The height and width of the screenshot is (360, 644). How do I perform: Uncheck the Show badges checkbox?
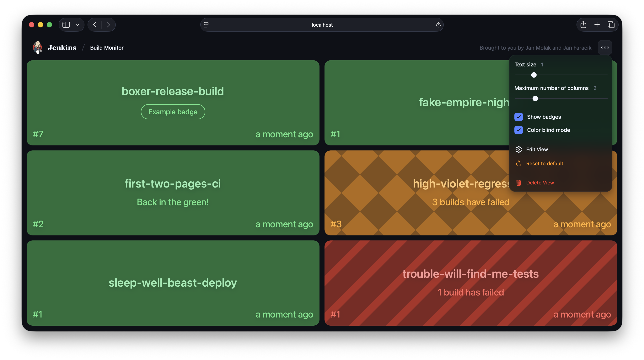(x=518, y=117)
